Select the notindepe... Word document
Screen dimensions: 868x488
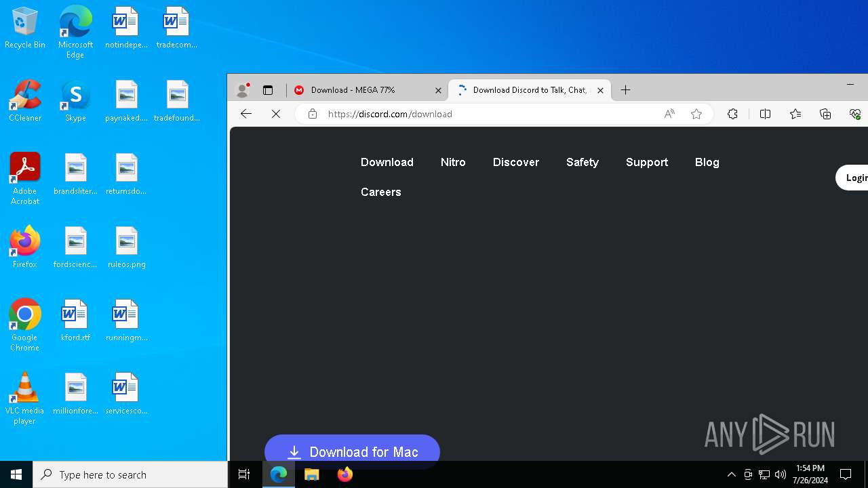pyautogui.click(x=126, y=28)
